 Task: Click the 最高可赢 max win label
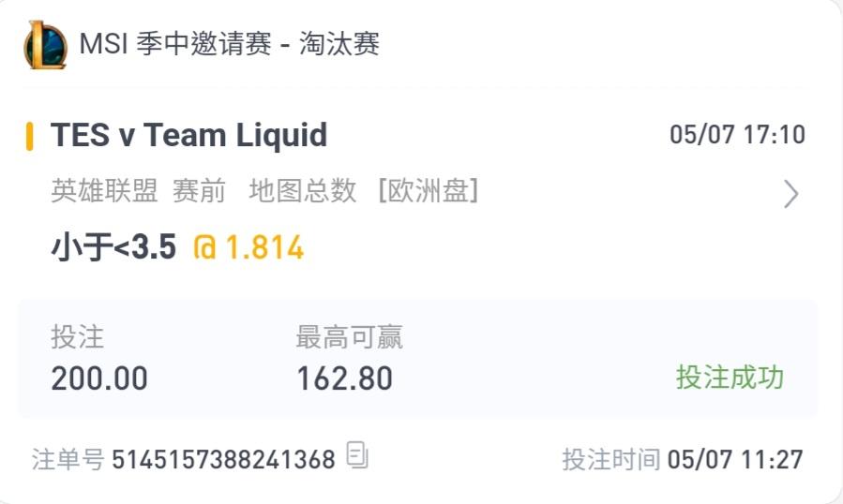click(x=350, y=337)
